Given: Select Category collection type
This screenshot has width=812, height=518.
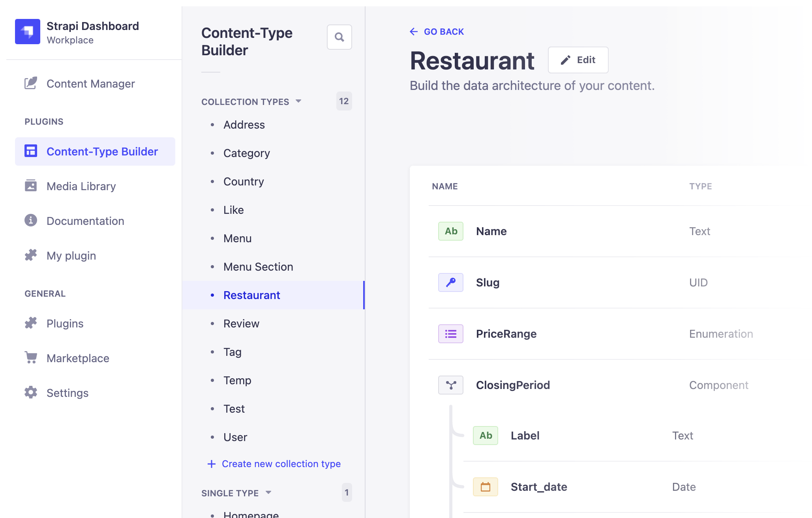Looking at the screenshot, I should pyautogui.click(x=273, y=153).
